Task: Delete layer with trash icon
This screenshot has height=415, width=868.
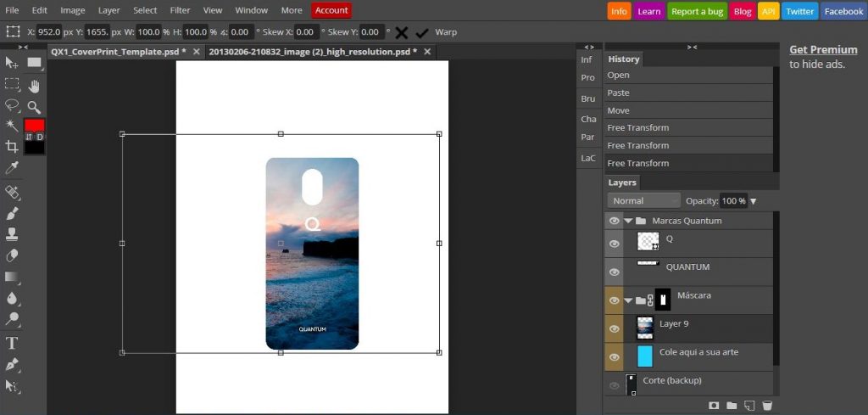Action: [x=766, y=406]
